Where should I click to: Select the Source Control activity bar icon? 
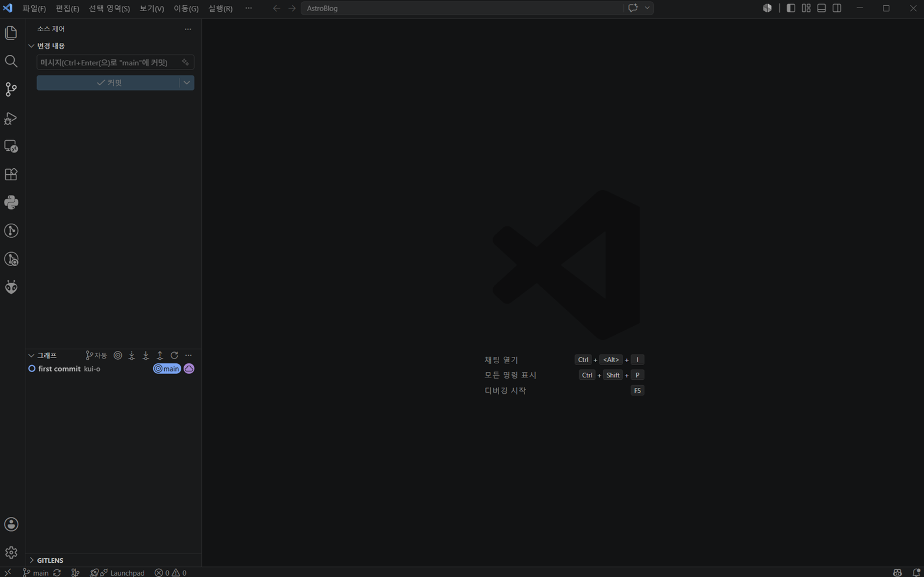click(11, 89)
